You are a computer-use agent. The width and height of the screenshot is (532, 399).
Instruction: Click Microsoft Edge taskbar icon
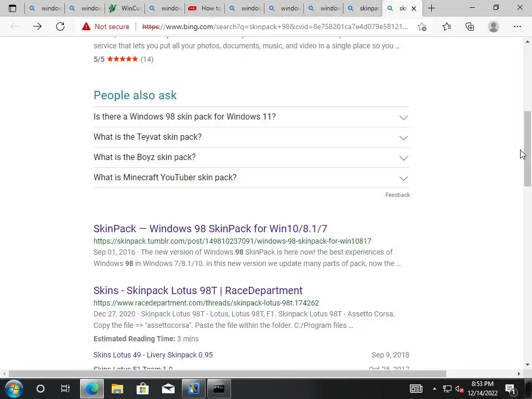91,389
